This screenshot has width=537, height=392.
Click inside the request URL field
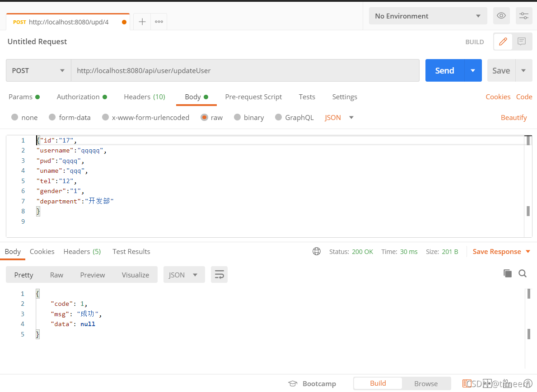point(226,70)
